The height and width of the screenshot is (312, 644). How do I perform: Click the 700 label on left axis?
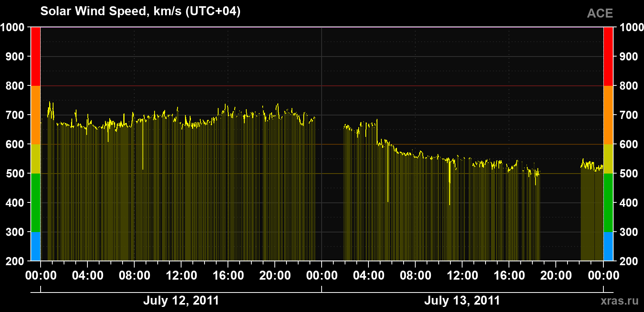[x=15, y=115]
